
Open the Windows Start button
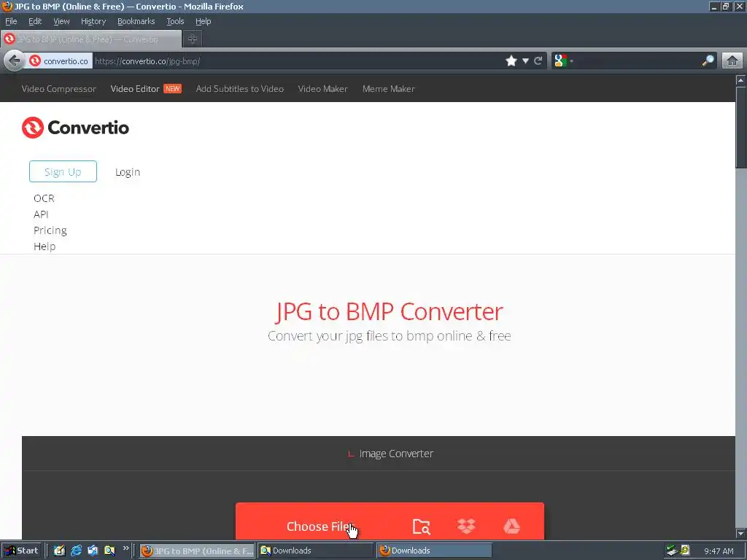[21, 551]
